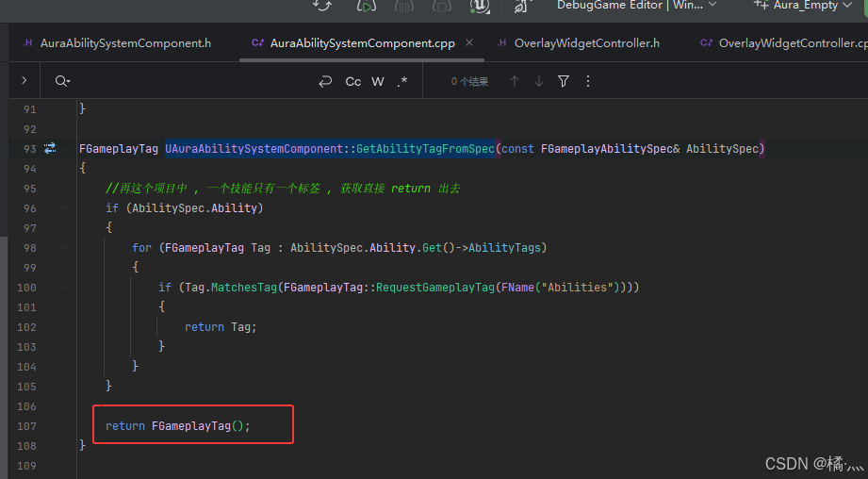Open search history magnifier icon

(62, 81)
